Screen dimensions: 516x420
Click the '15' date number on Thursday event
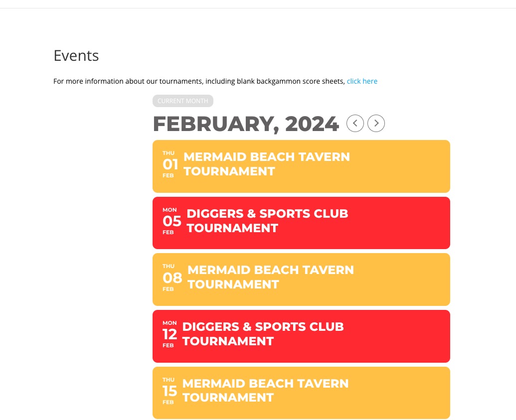coord(170,391)
